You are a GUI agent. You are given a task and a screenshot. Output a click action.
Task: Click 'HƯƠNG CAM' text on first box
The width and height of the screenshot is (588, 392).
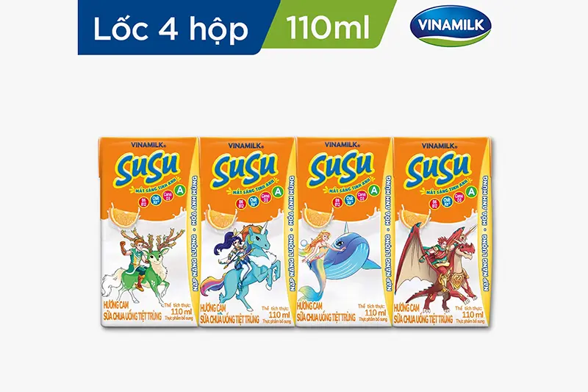coord(115,305)
